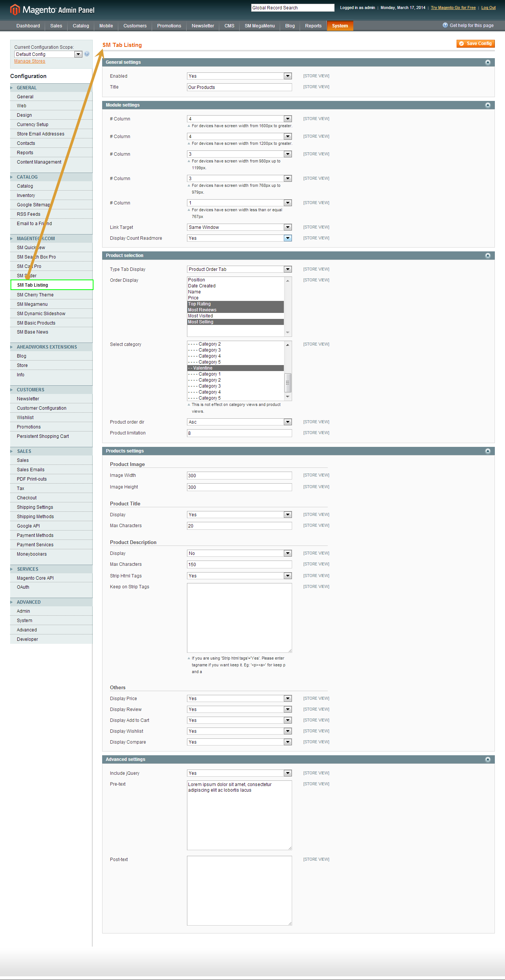Open the Current Configuration Scope dropdown
The width and height of the screenshot is (505, 980).
click(x=48, y=54)
